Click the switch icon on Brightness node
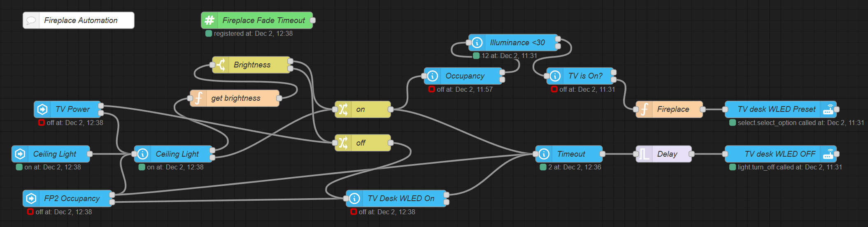This screenshot has height=227, width=868. 221,65
